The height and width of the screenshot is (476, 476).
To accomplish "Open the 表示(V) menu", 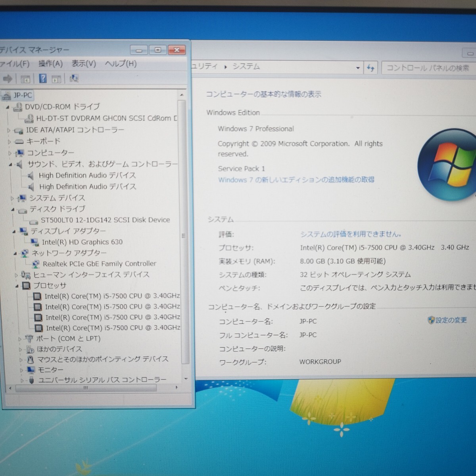I will click(x=84, y=63).
